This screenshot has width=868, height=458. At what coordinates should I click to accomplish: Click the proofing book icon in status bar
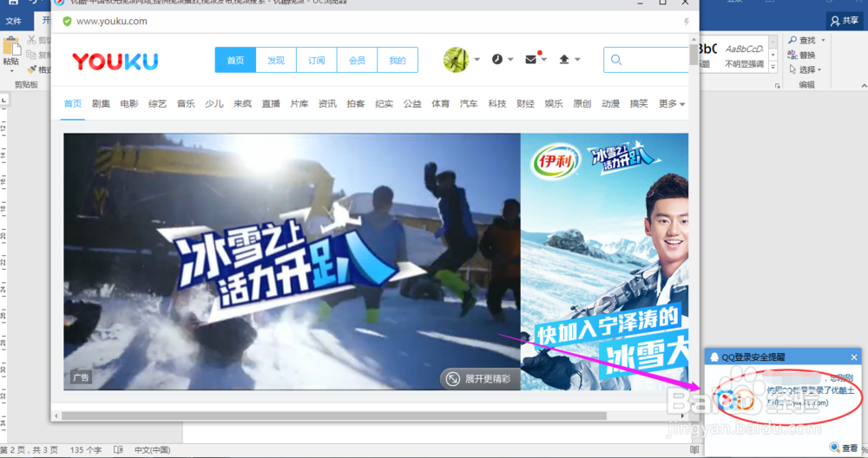118,449
